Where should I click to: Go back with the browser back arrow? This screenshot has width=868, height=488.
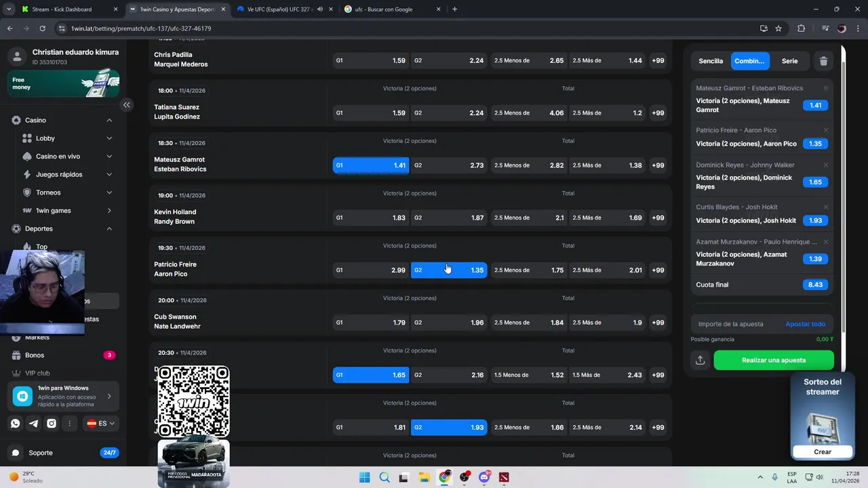coord(9,28)
